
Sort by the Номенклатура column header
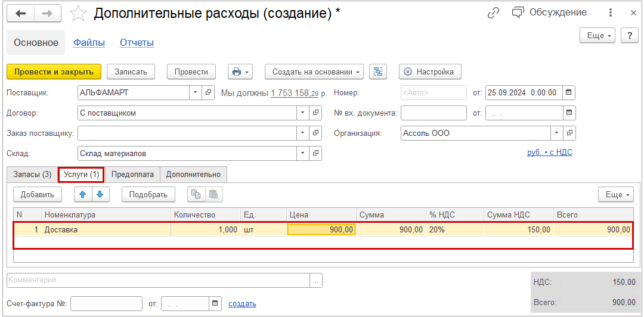(x=106, y=215)
